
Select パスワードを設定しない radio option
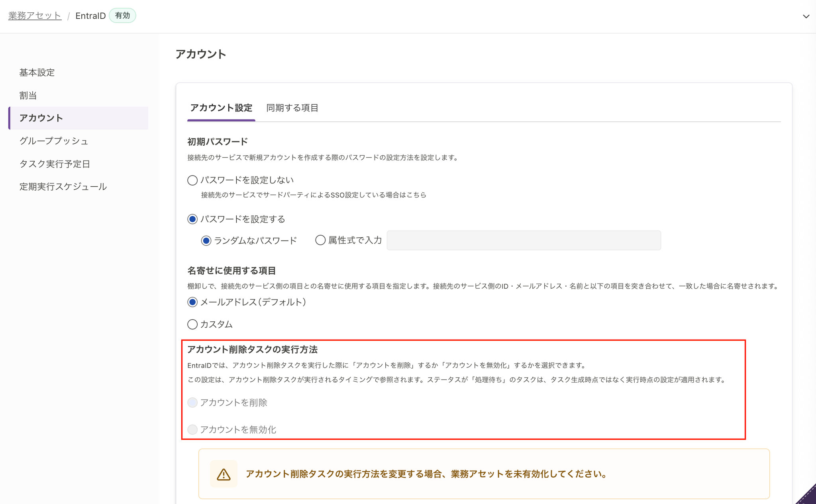click(192, 180)
